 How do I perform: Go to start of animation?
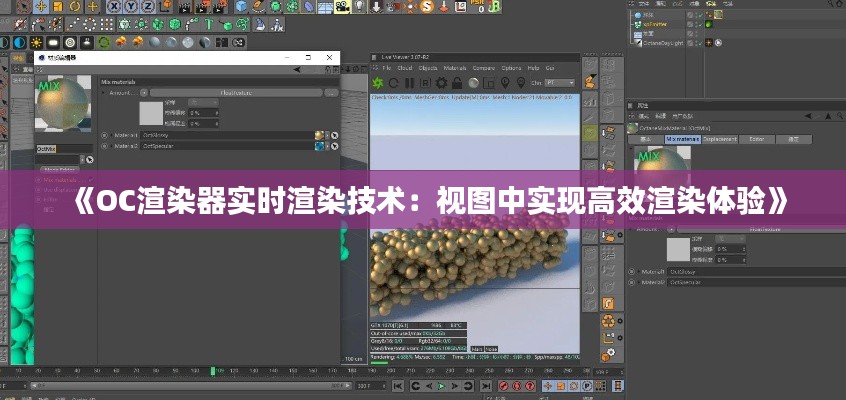(398, 386)
